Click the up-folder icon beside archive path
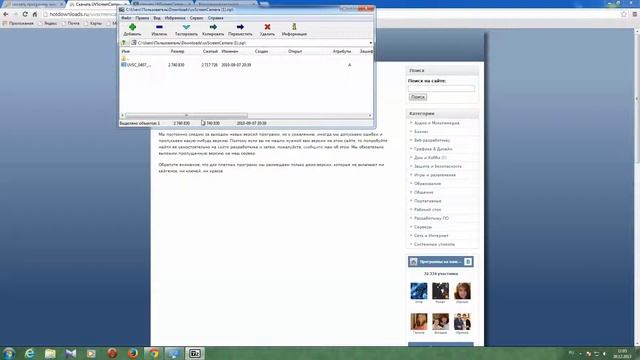Image resolution: width=640 pixels, height=360 pixels. [x=124, y=43]
